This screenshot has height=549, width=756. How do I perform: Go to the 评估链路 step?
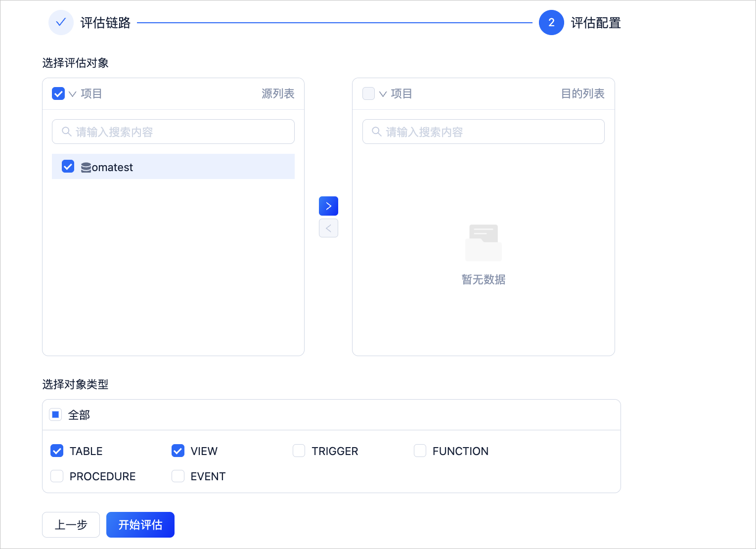pyautogui.click(x=105, y=23)
